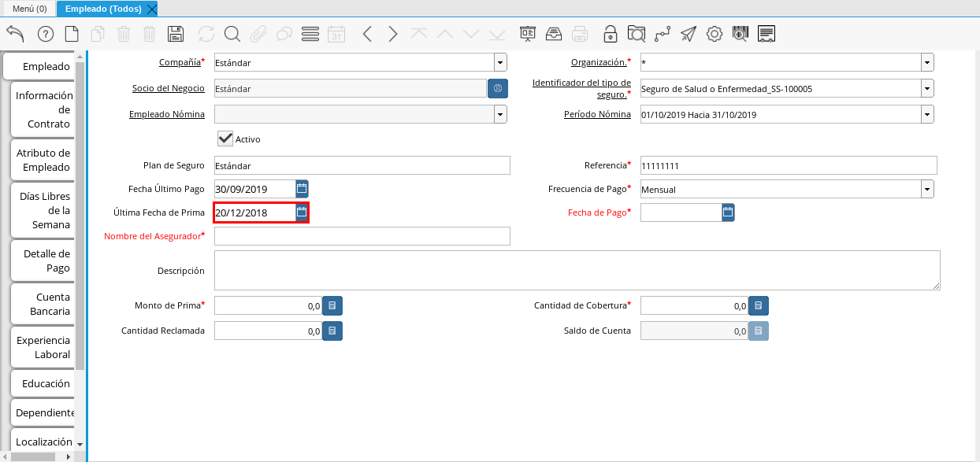
Task: Open the gear Process icon in toolbar
Action: 715,34
